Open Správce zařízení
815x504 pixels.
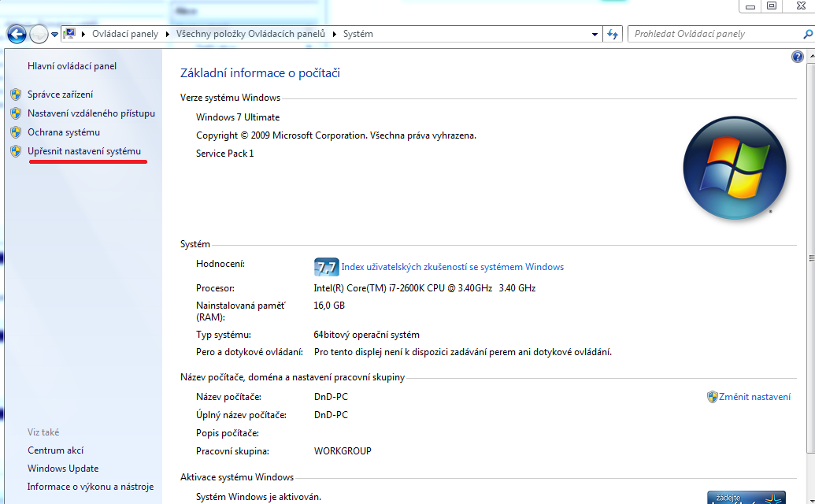click(x=61, y=94)
